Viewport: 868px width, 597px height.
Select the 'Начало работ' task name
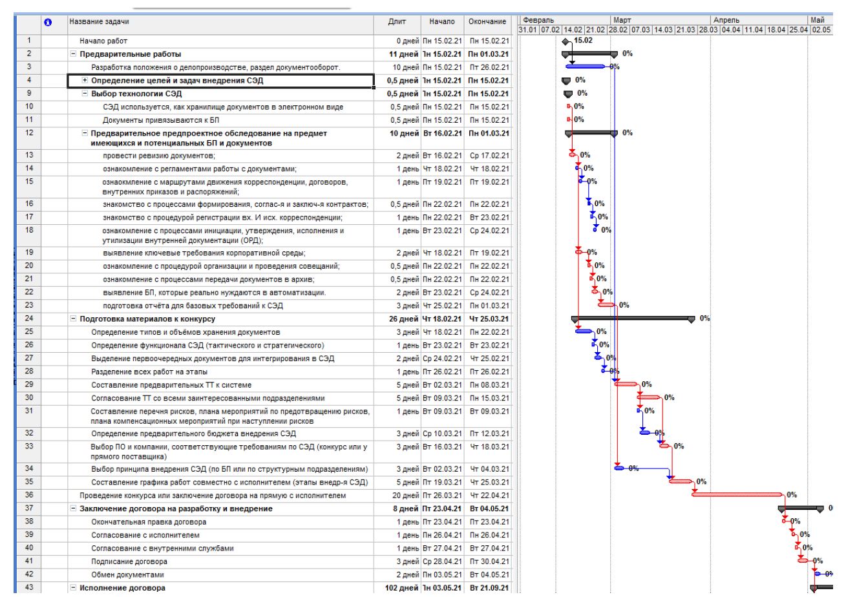pyautogui.click(x=102, y=41)
